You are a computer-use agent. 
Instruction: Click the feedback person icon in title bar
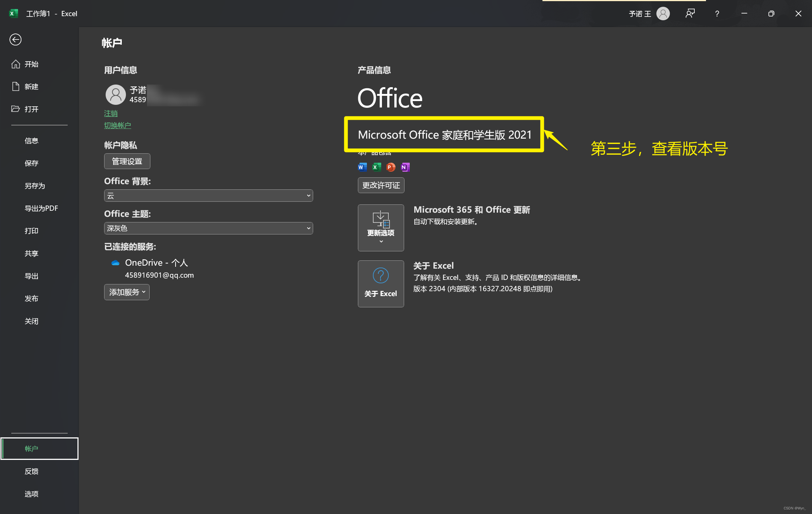(690, 14)
